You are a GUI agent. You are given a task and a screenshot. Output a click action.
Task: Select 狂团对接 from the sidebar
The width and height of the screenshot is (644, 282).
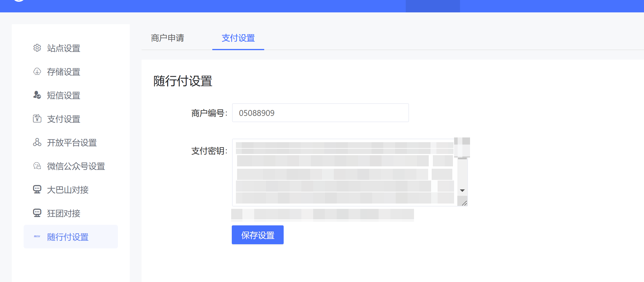[64, 214]
